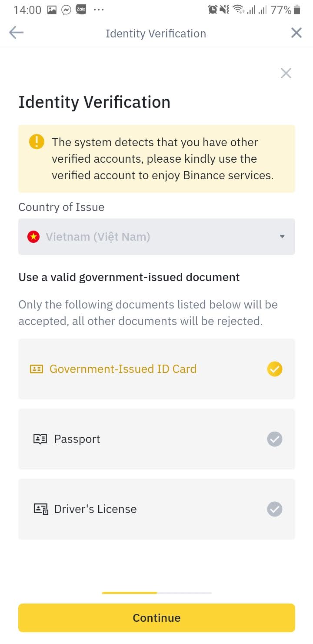Choose the Passport document row
The width and height of the screenshot is (313, 644).
click(x=156, y=439)
